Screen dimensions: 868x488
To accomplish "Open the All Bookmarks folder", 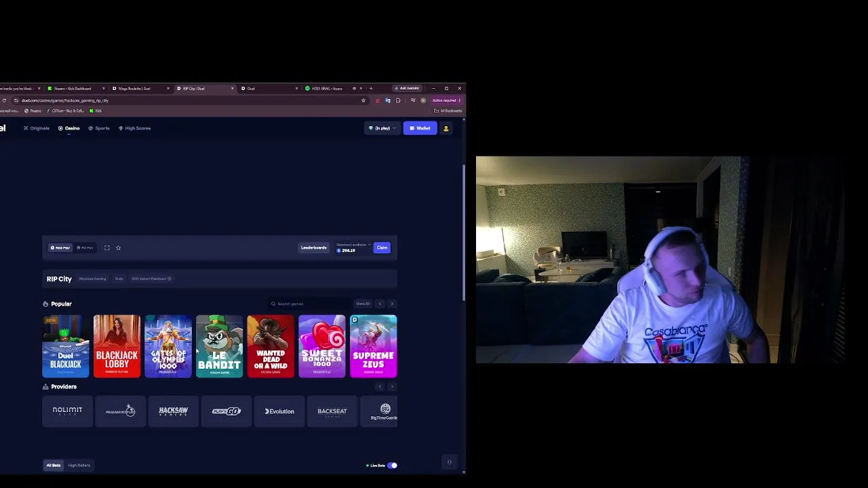I will [x=448, y=110].
